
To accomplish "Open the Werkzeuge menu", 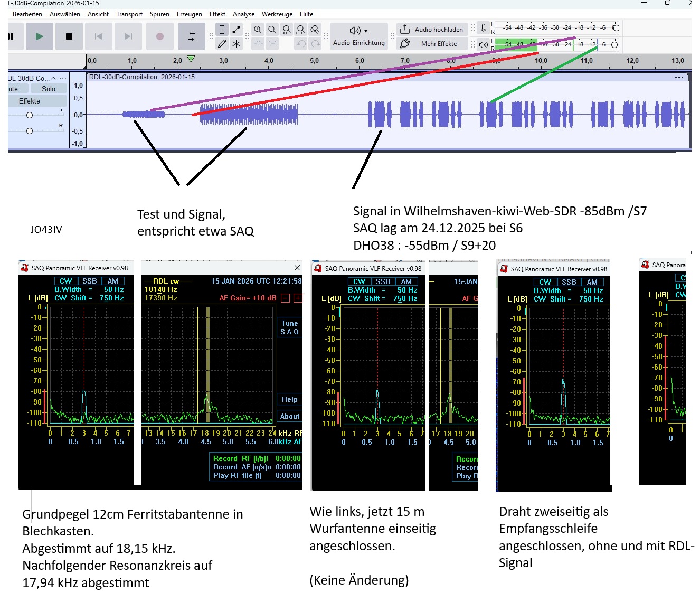I will (277, 14).
